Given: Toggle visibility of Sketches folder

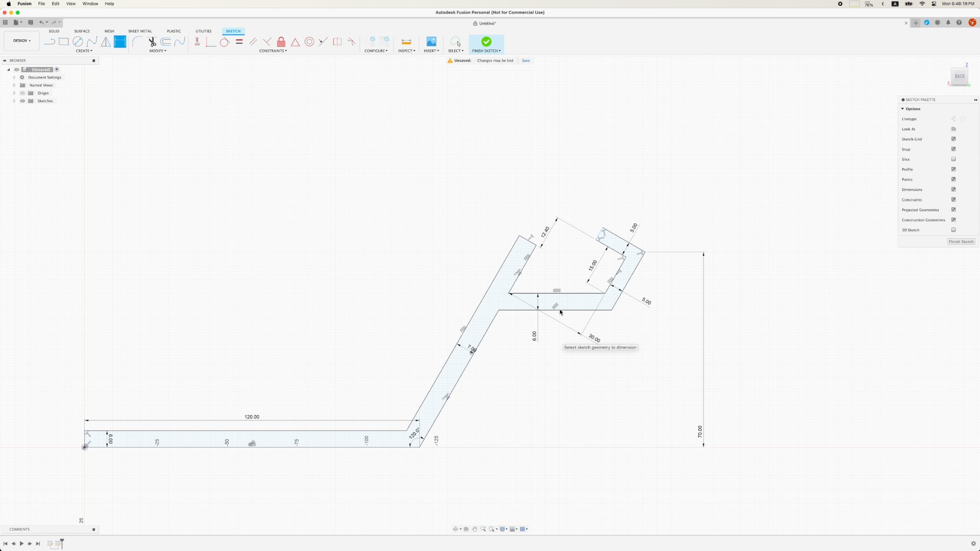Looking at the screenshot, I should click(22, 101).
